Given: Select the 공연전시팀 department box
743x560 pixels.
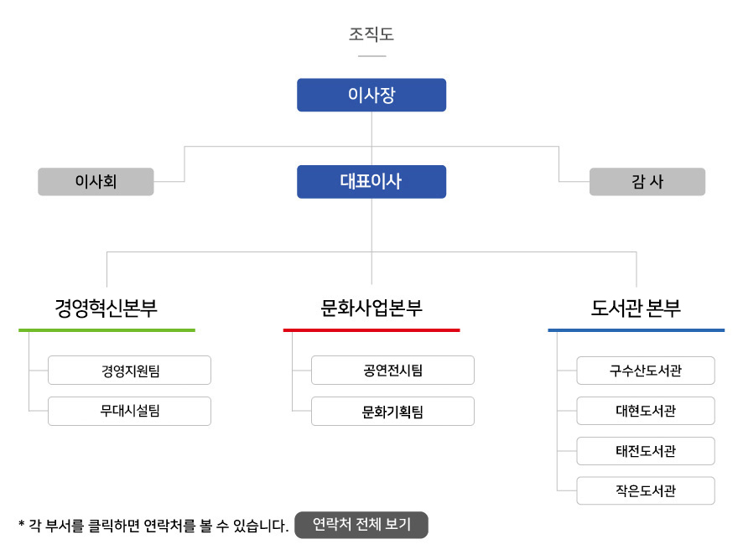Looking at the screenshot, I should (x=392, y=371).
